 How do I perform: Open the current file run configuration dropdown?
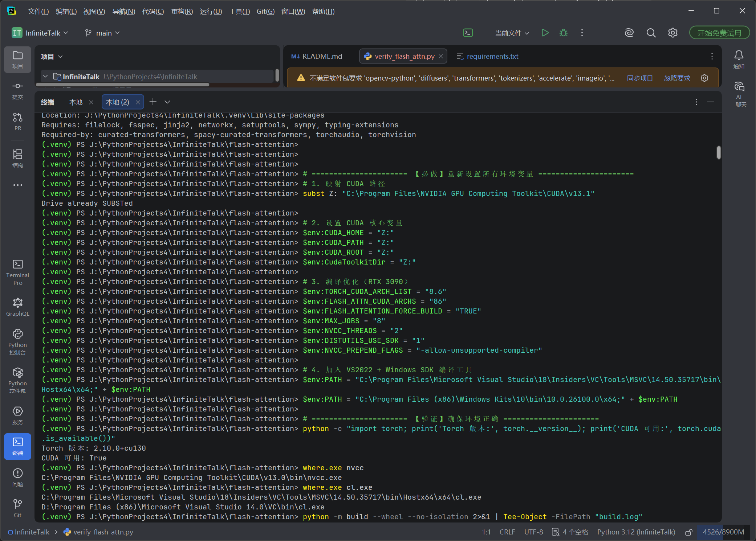pyautogui.click(x=512, y=33)
